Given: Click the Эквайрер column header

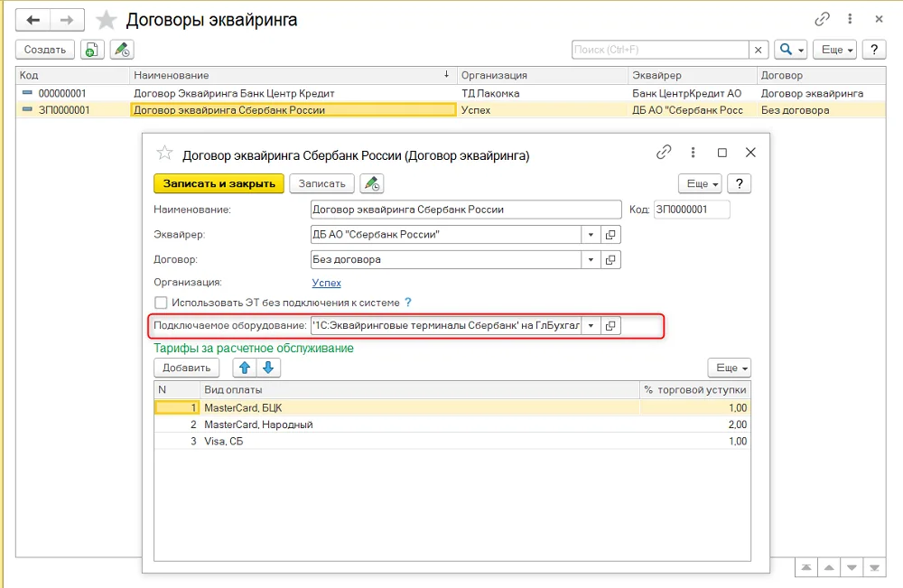Looking at the screenshot, I should coord(693,76).
